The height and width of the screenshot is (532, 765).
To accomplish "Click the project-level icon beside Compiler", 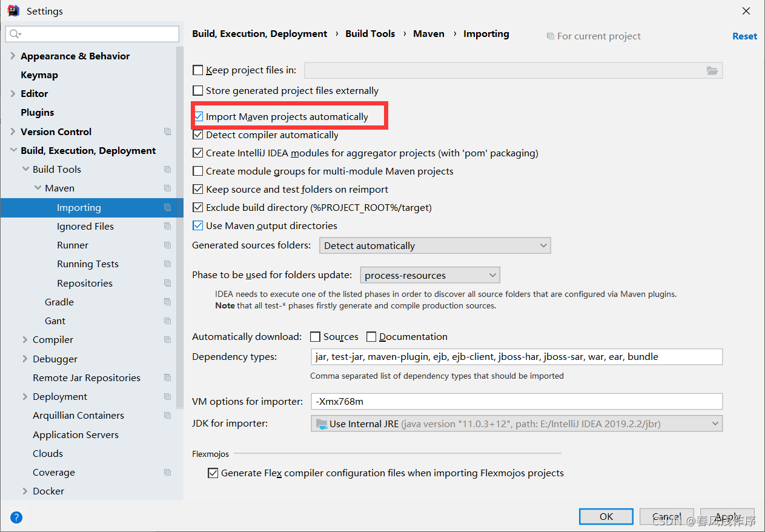I will coord(168,339).
